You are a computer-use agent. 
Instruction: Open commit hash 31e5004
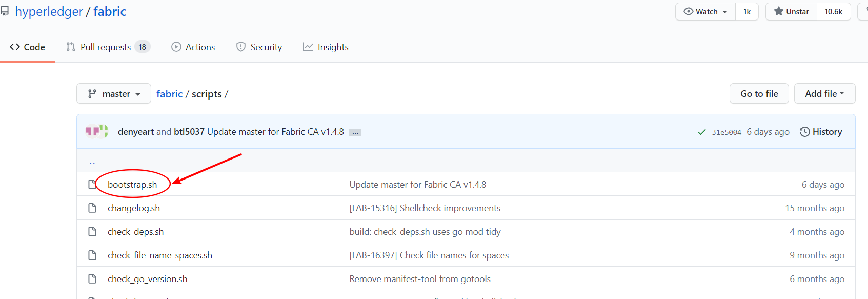[x=726, y=132]
